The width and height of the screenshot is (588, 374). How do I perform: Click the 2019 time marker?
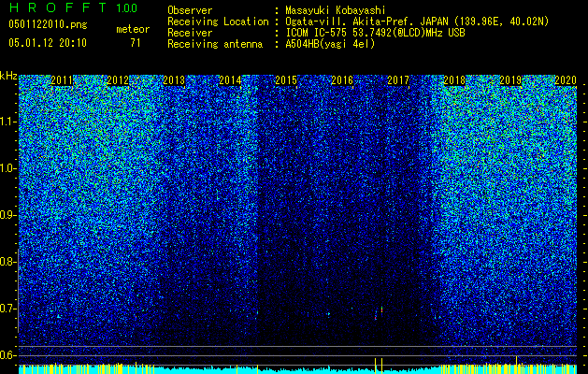[x=510, y=80]
